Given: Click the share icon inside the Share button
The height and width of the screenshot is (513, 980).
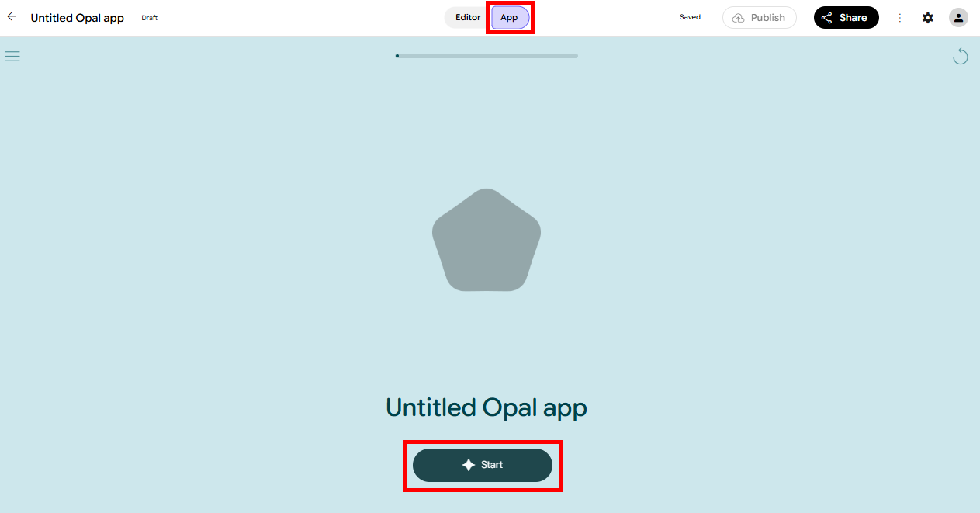Looking at the screenshot, I should coord(826,18).
